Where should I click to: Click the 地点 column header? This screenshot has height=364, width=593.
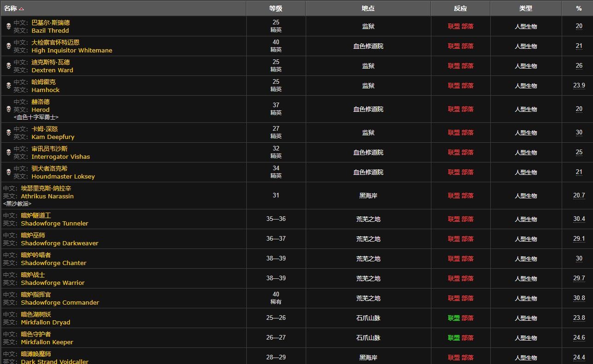tap(368, 8)
